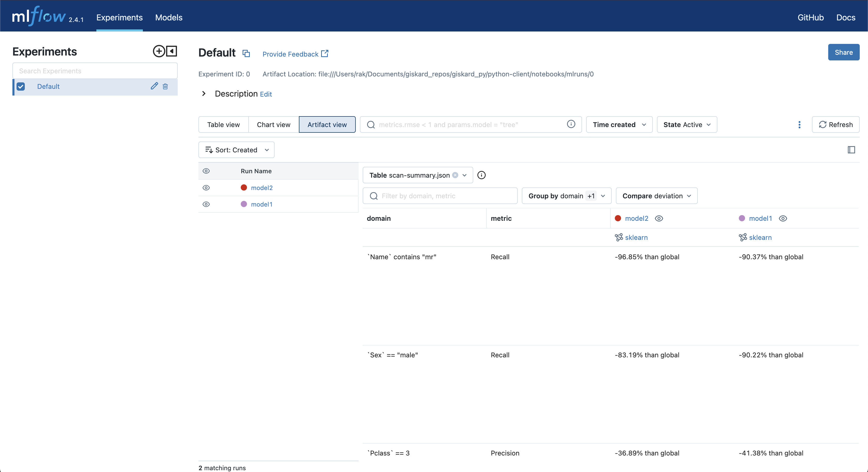Go to the Models tab

tap(169, 18)
